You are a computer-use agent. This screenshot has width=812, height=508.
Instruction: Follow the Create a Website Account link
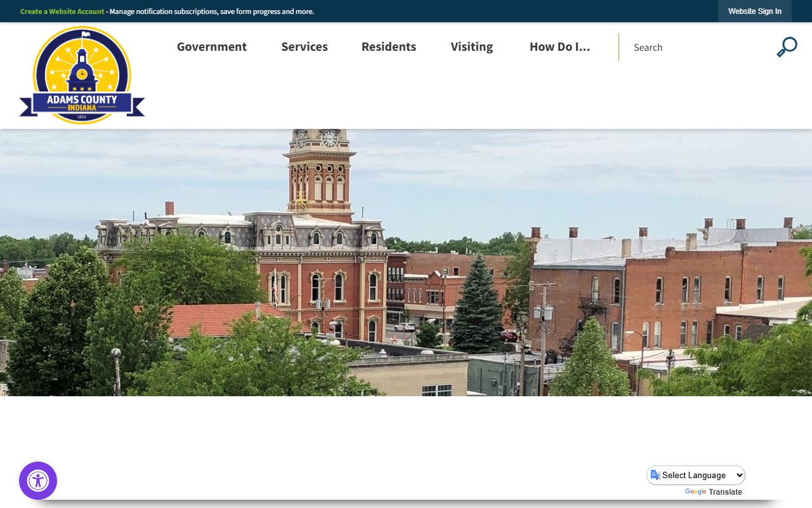click(x=62, y=11)
